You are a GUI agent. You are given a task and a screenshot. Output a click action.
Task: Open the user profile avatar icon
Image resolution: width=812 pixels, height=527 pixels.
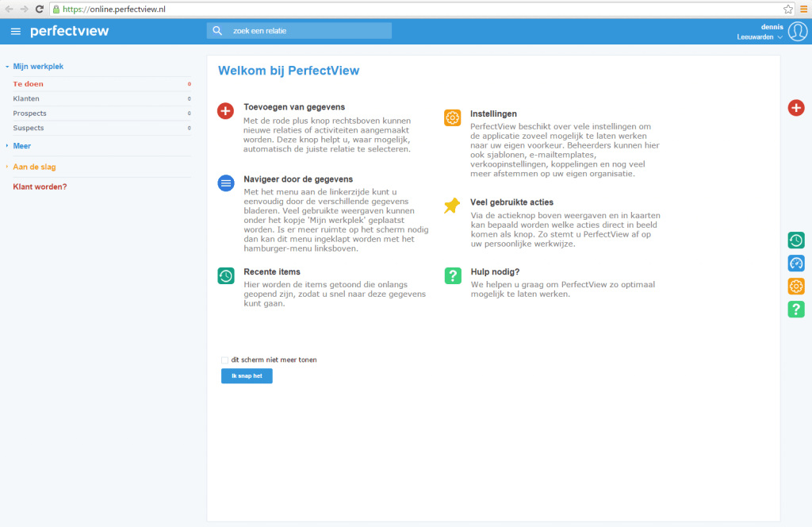coord(798,32)
